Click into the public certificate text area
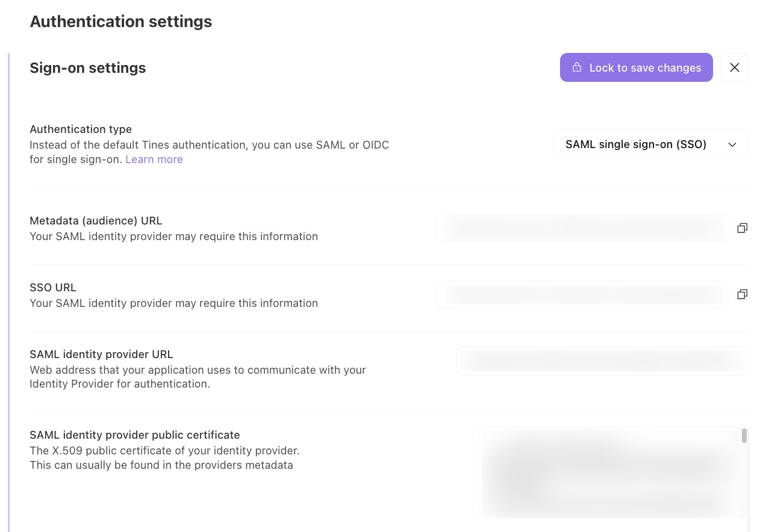The width and height of the screenshot is (760, 532). point(608,472)
